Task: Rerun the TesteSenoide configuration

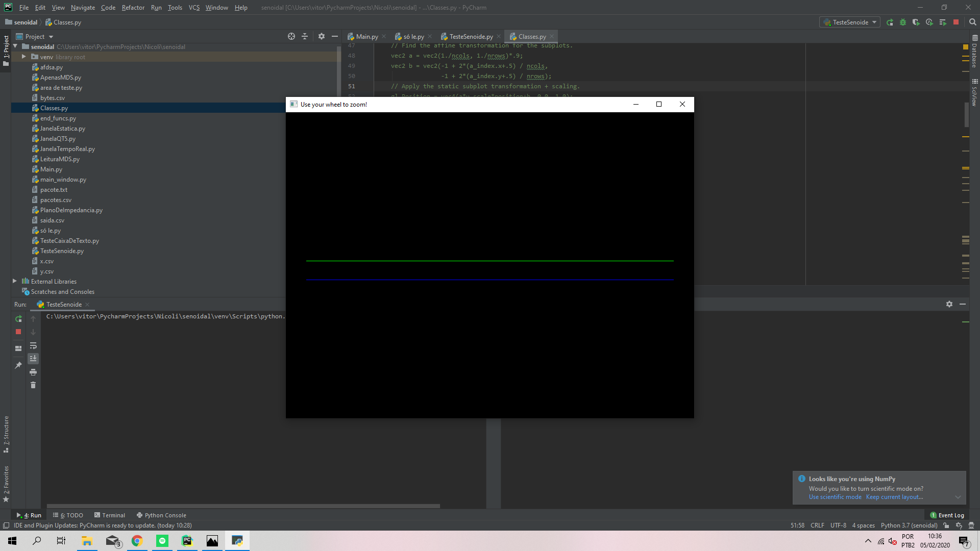Action: pos(889,22)
